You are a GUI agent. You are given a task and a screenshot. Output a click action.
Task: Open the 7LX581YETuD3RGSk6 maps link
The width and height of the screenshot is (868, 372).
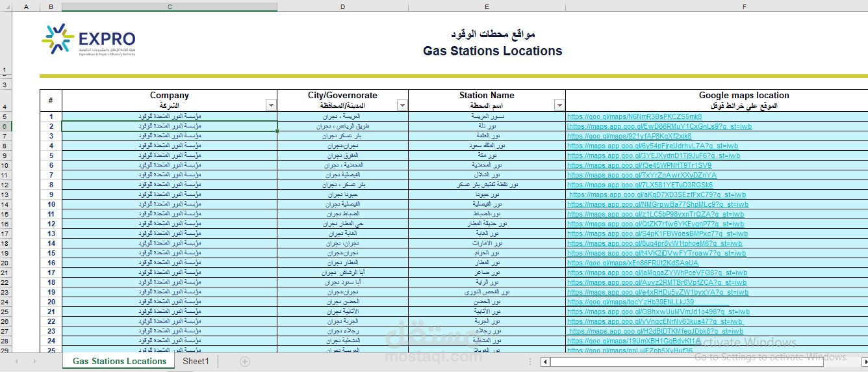(x=640, y=185)
